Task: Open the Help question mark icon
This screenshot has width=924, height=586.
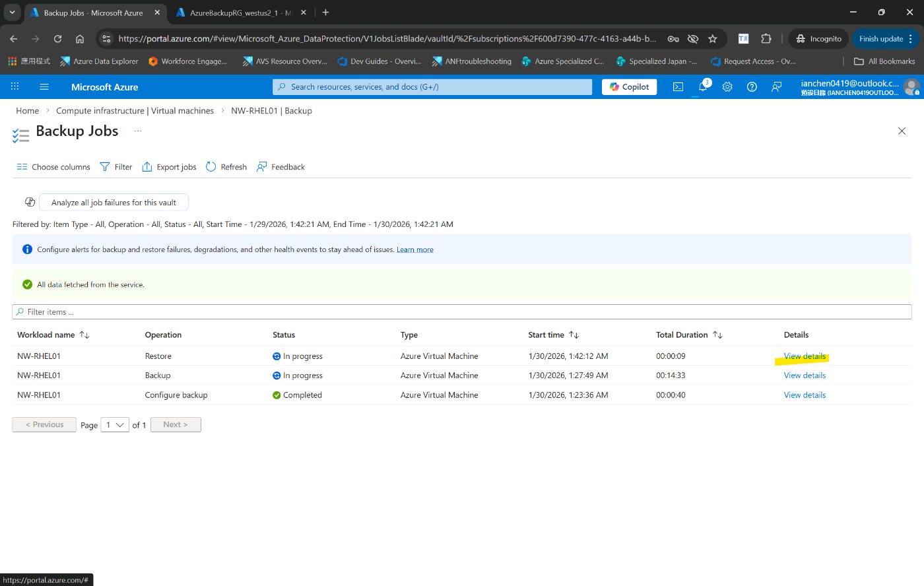Action: (752, 86)
